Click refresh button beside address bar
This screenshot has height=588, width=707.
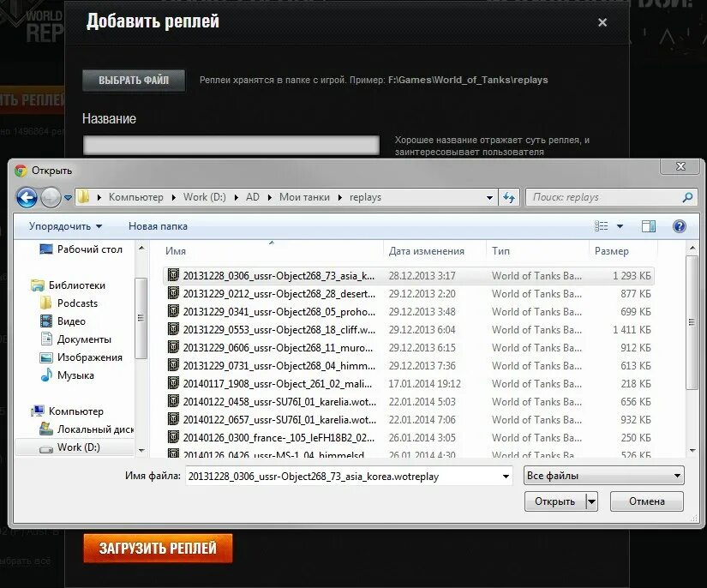coord(509,197)
